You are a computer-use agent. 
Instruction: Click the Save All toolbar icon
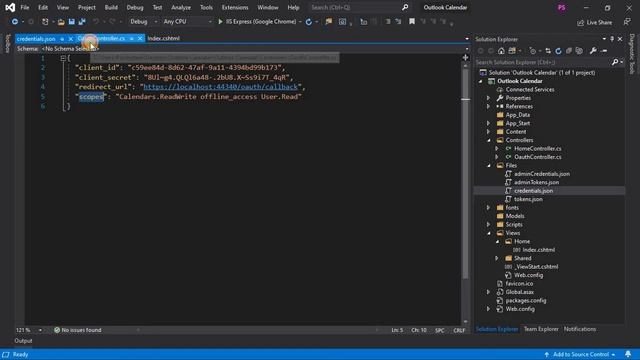coord(82,22)
